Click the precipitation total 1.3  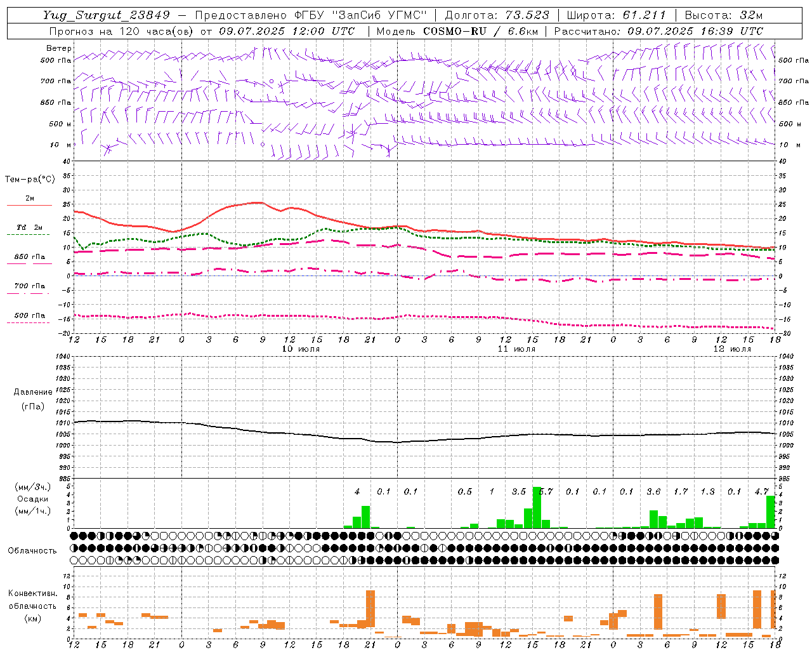pos(707,491)
